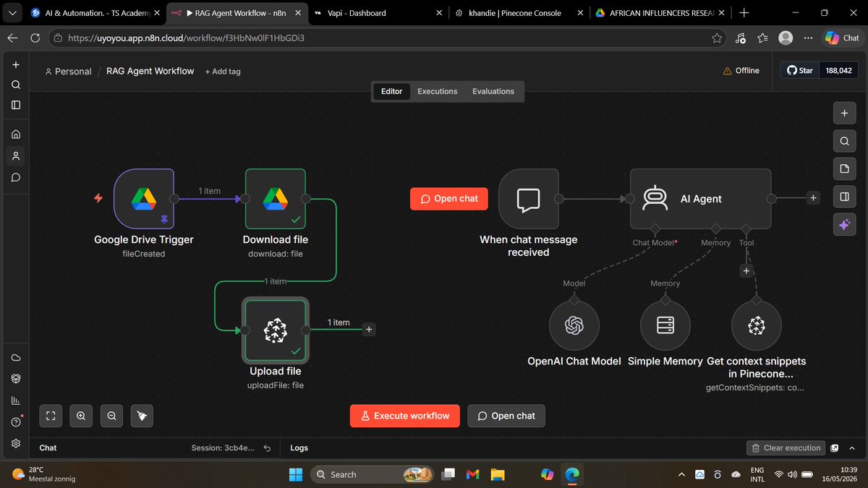The height and width of the screenshot is (488, 868).
Task: Reset the chat session with the arrow icon
Action: (x=267, y=448)
